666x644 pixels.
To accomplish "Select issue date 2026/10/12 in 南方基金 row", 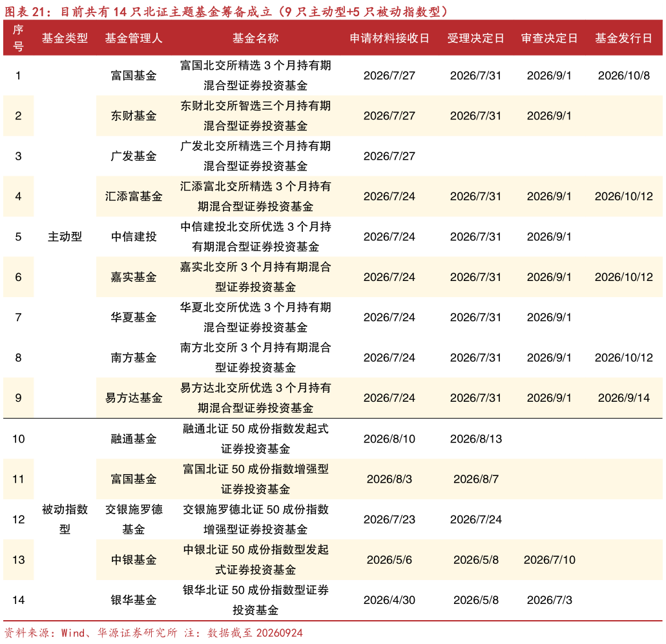I will click(623, 358).
